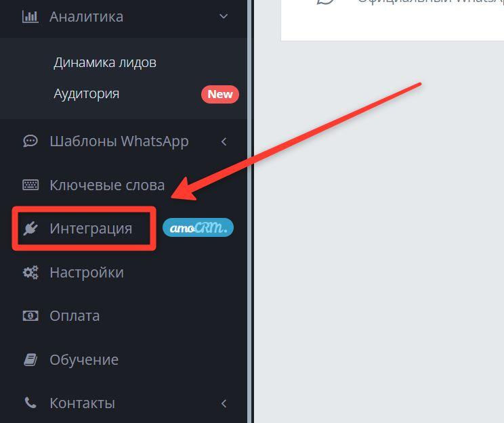Viewport: 504px width, 423px height.
Task: Click the phone icon for Контакты
Action: coord(30,403)
